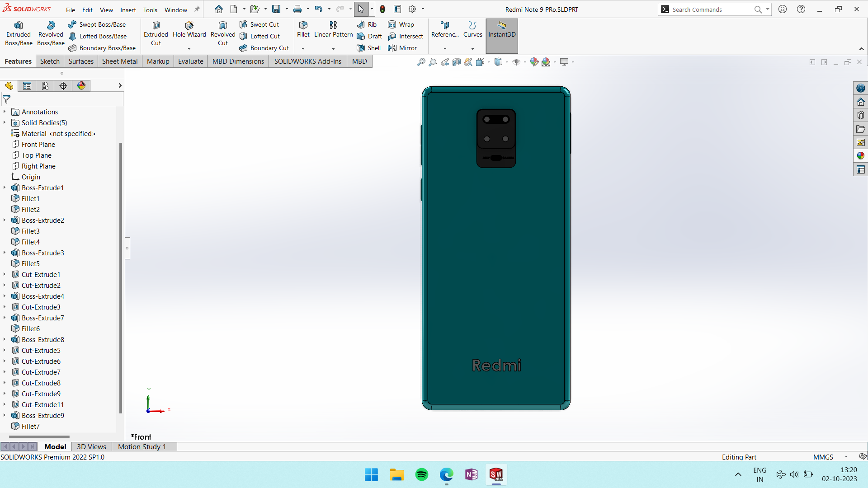The width and height of the screenshot is (868, 488).
Task: Open the Windows Start menu
Action: tap(372, 474)
